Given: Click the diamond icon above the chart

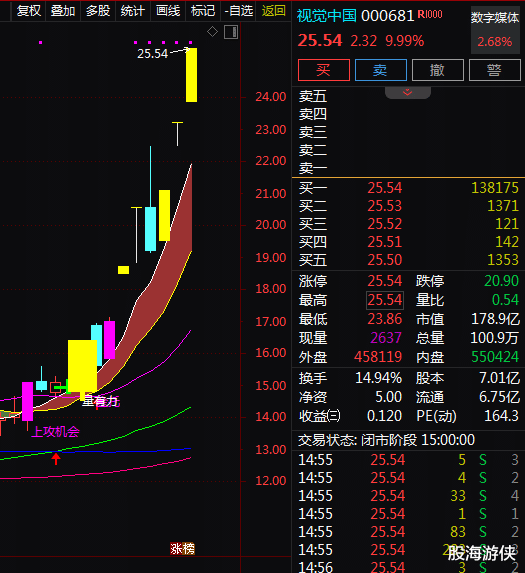Looking at the screenshot, I should point(212,32).
